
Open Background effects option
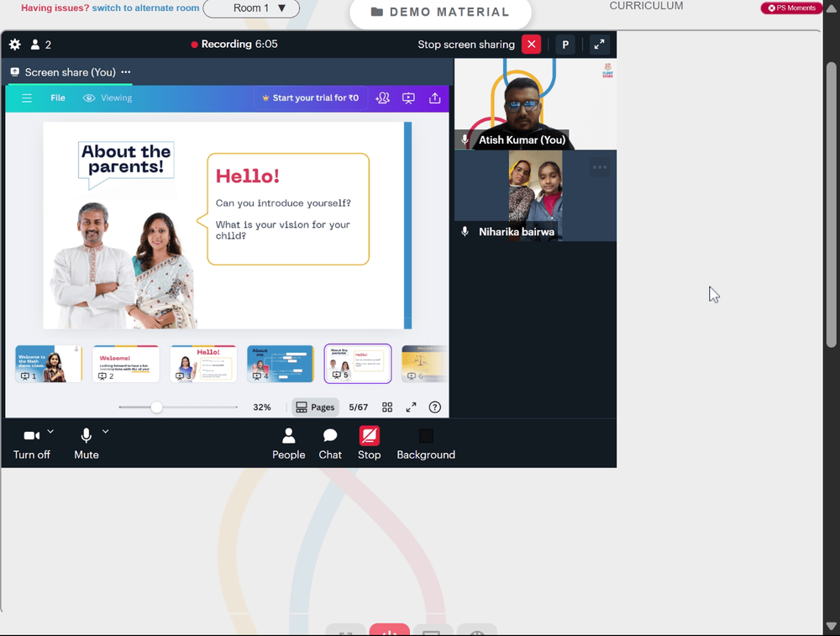coord(426,444)
